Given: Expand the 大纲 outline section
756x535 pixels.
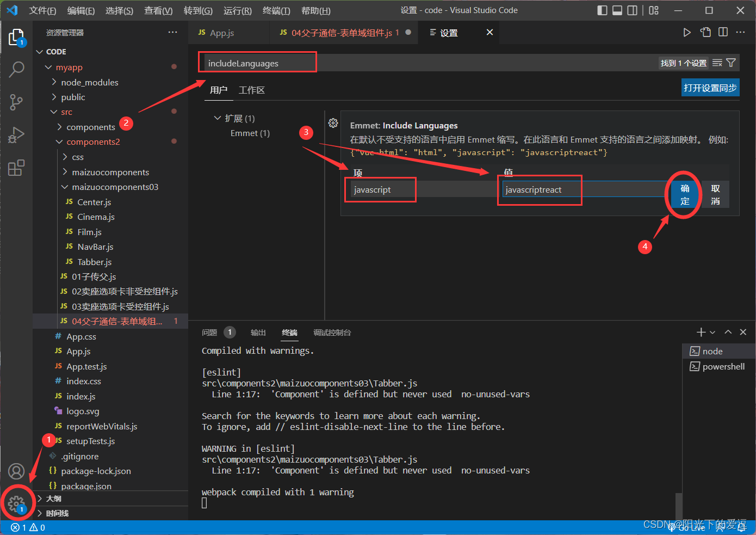Looking at the screenshot, I should [110, 499].
